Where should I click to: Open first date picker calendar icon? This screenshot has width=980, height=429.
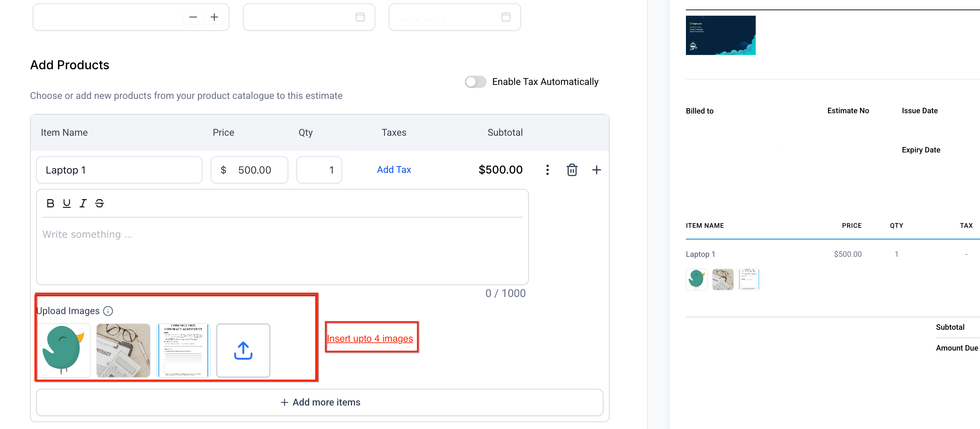point(360,17)
